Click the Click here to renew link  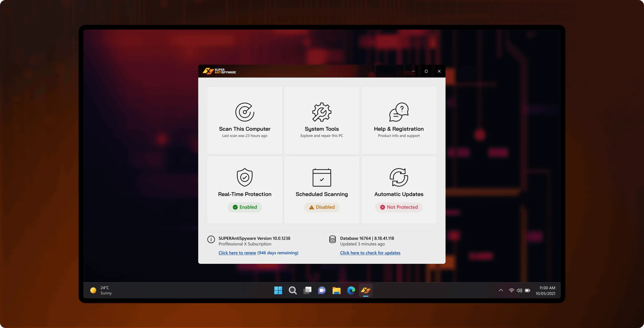click(x=237, y=253)
